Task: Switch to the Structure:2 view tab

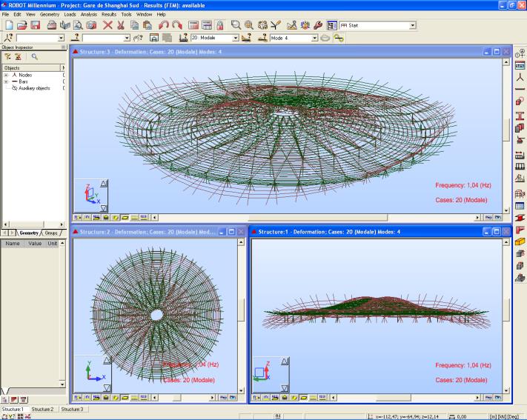Action: [43, 409]
